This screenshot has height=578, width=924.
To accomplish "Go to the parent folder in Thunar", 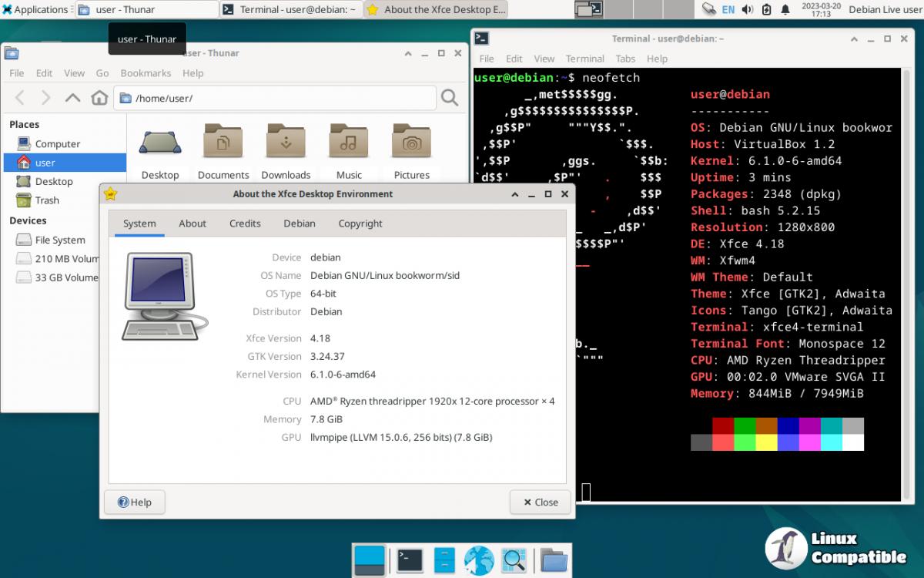I will tap(72, 98).
